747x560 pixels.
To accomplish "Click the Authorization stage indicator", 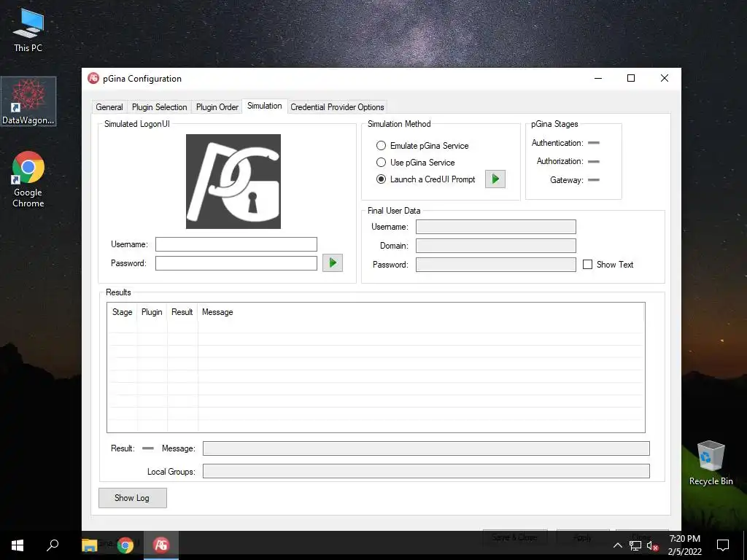I will pos(594,161).
